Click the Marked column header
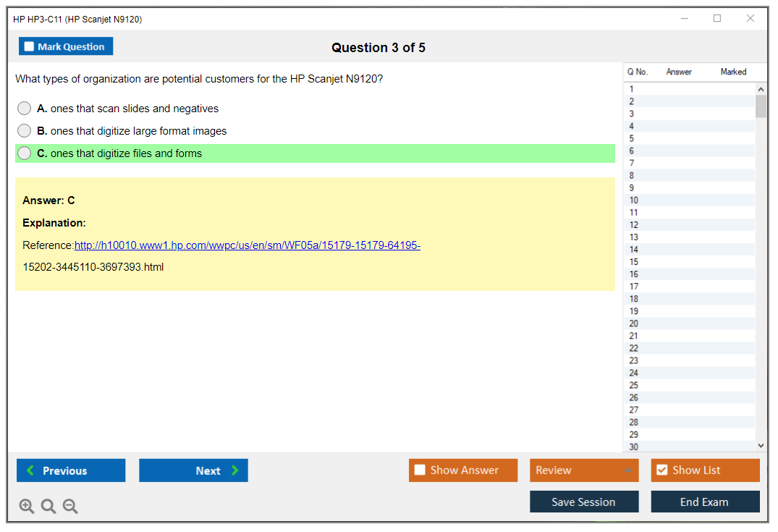This screenshot has height=532, width=778. (x=733, y=72)
